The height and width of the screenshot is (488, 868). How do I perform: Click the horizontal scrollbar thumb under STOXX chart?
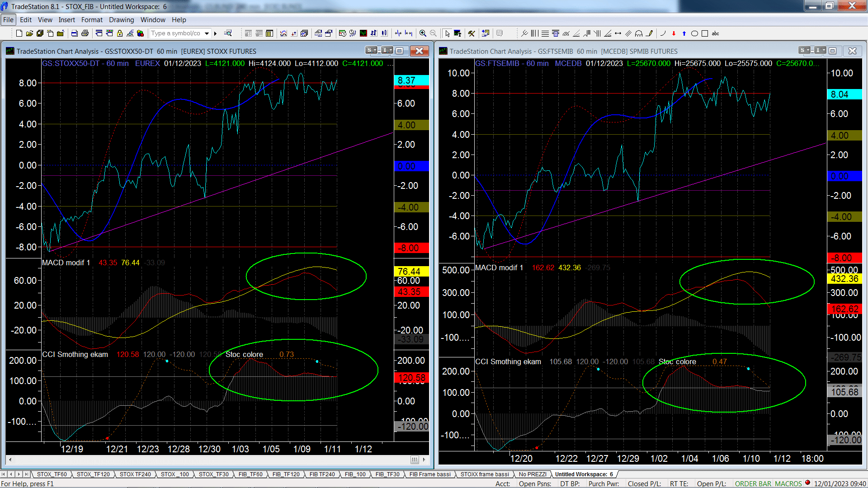[x=415, y=460]
